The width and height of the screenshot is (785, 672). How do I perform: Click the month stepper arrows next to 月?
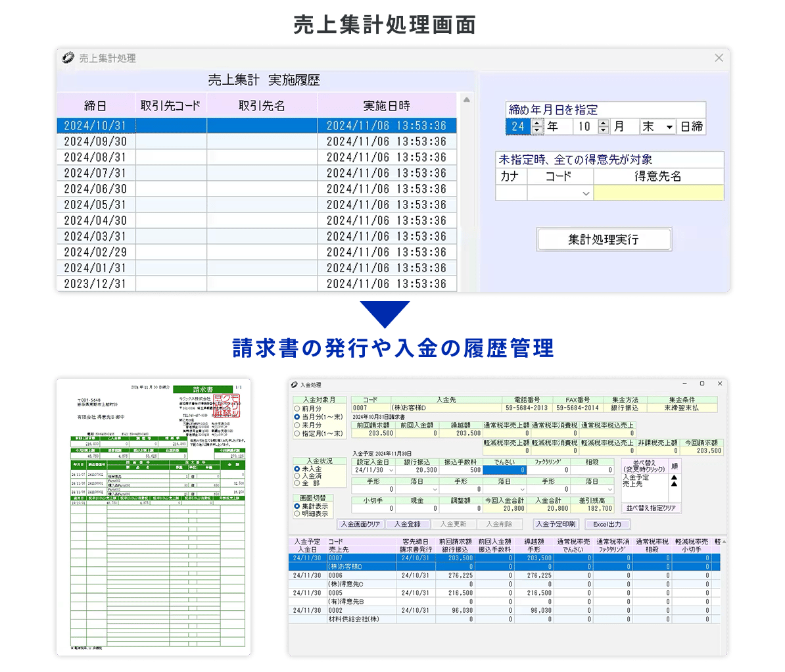pos(604,126)
